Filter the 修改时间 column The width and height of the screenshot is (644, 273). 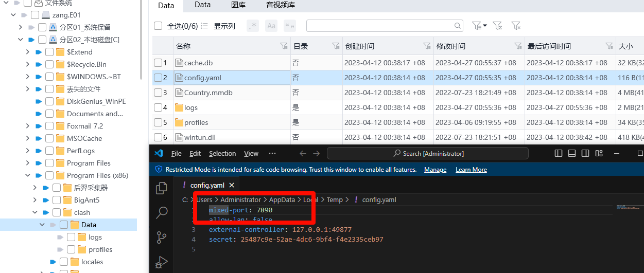518,46
